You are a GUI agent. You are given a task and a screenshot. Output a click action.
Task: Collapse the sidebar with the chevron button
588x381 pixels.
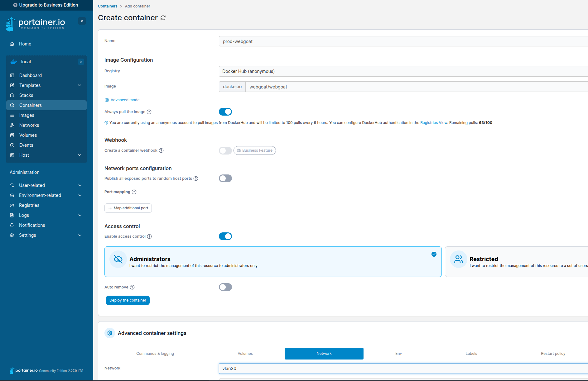[82, 21]
